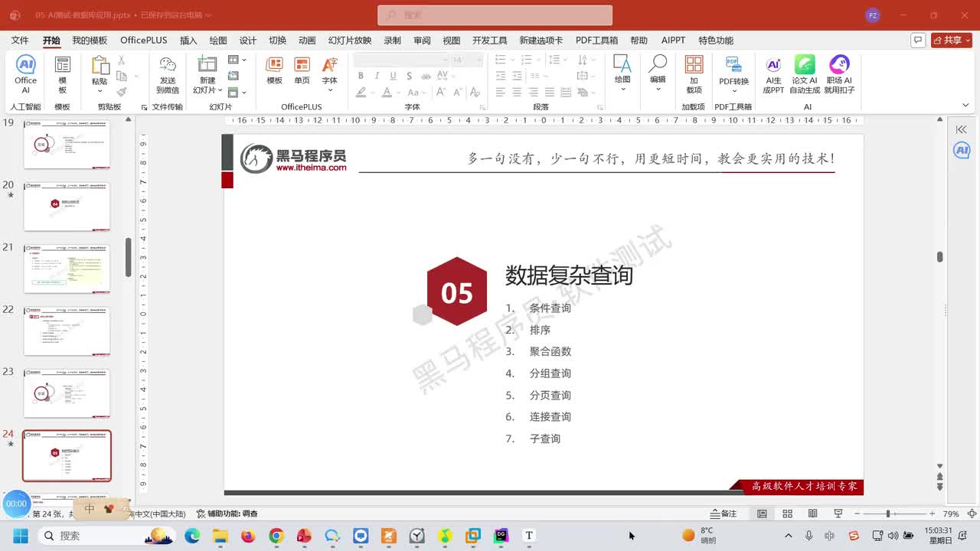Screen dimensions: 980x551
Task: Toggle Strikethrough formatting
Action: click(x=425, y=76)
